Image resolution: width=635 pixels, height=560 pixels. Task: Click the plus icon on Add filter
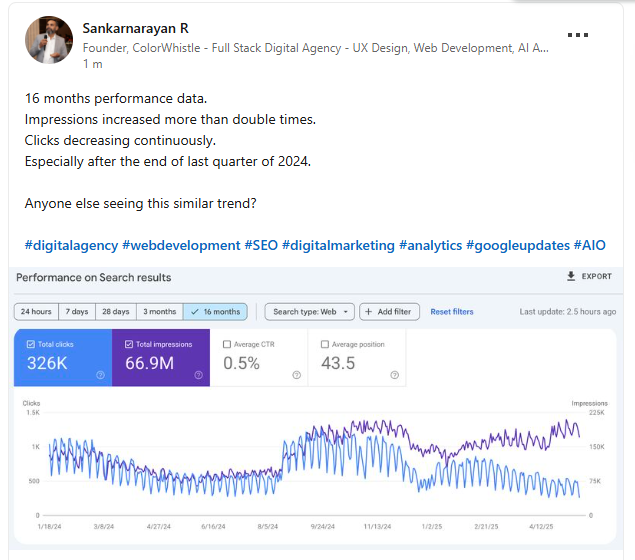[368, 311]
